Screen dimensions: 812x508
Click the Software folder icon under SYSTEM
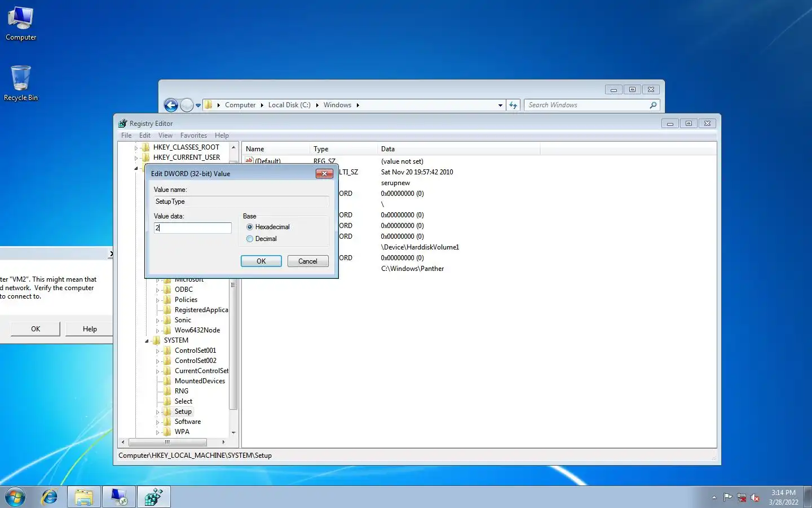pos(167,422)
